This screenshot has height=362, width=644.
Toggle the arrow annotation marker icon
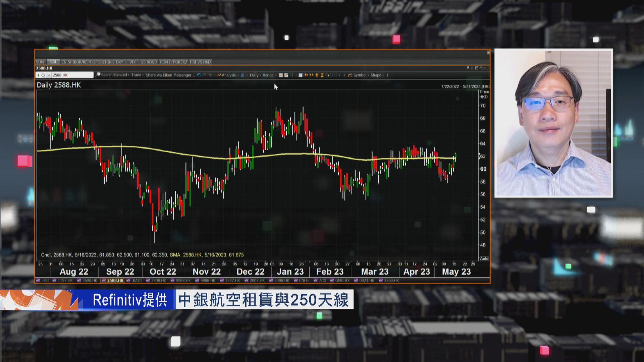(306, 75)
